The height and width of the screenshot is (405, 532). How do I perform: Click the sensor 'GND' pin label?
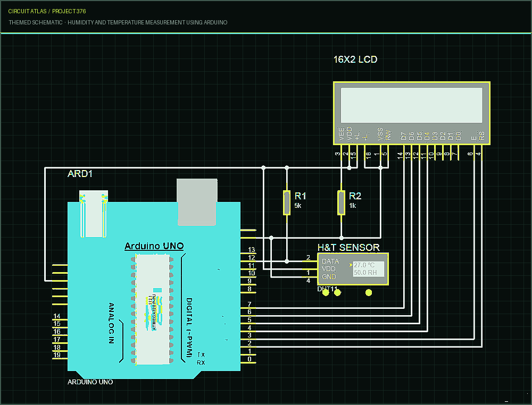pos(329,276)
